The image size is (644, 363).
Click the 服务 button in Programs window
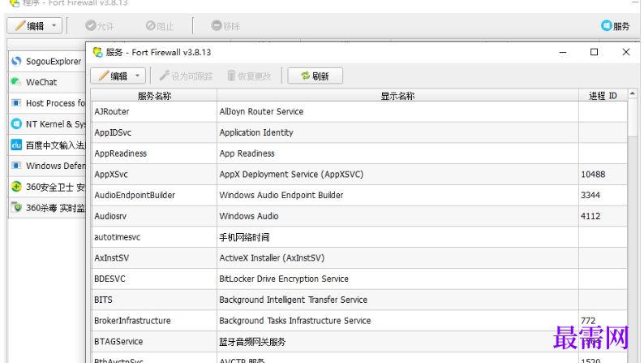click(x=615, y=26)
